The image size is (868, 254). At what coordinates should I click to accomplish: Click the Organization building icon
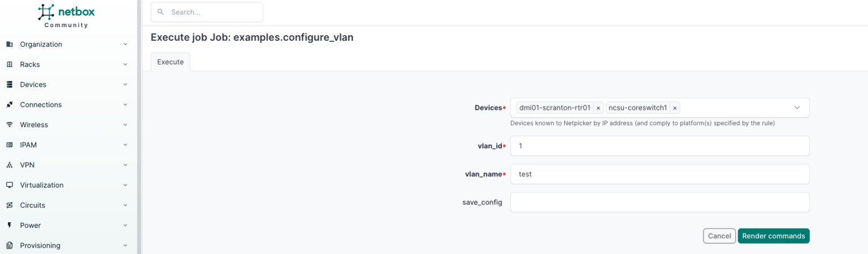[9, 44]
